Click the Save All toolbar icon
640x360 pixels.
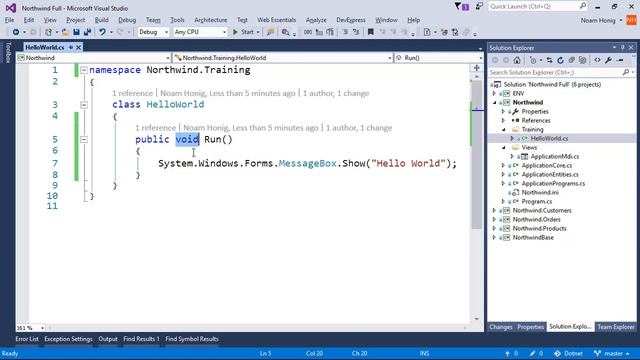point(87,32)
